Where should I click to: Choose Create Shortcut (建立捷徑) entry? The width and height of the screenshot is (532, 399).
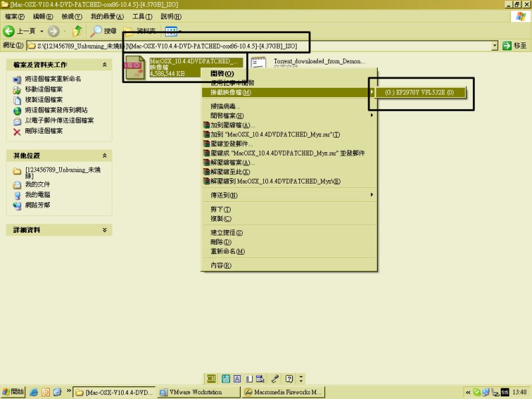(x=289, y=233)
